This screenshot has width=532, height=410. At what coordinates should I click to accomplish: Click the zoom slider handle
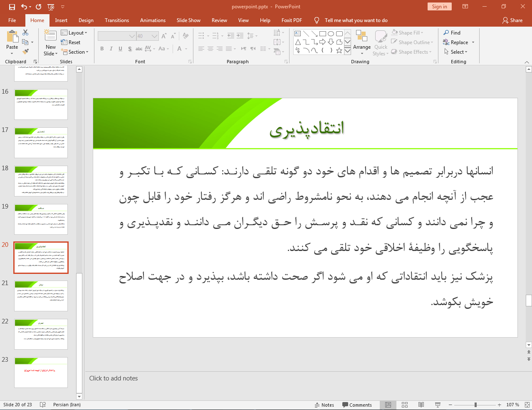click(475, 405)
